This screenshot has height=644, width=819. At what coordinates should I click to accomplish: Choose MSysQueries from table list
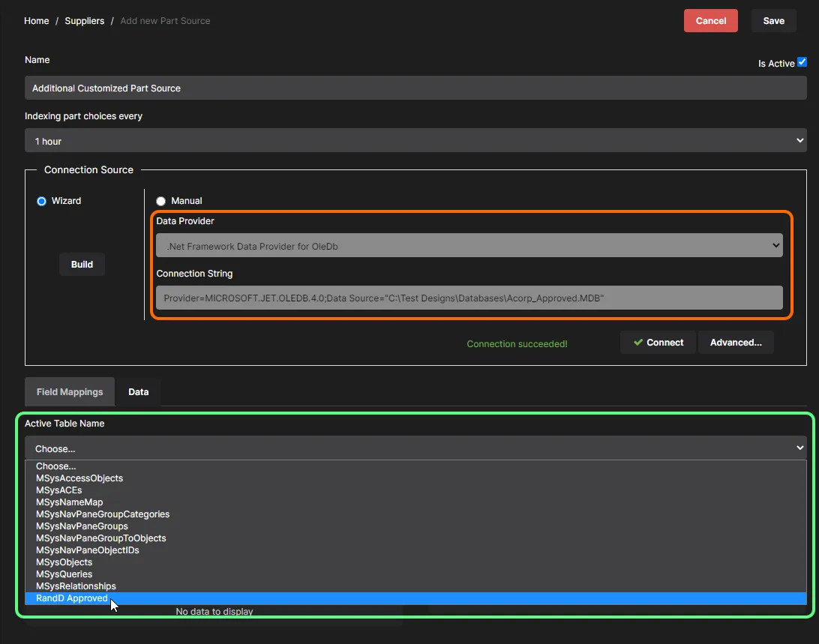(415, 574)
